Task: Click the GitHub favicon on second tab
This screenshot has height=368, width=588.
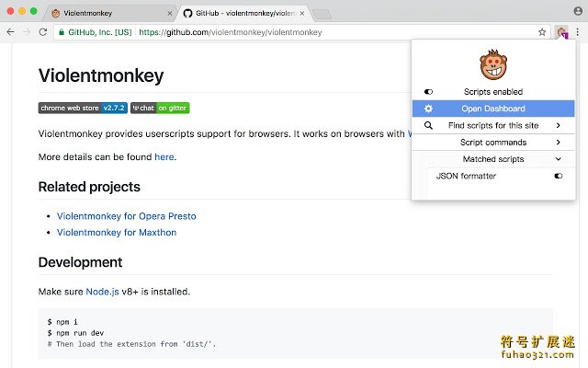Action: coord(187,13)
